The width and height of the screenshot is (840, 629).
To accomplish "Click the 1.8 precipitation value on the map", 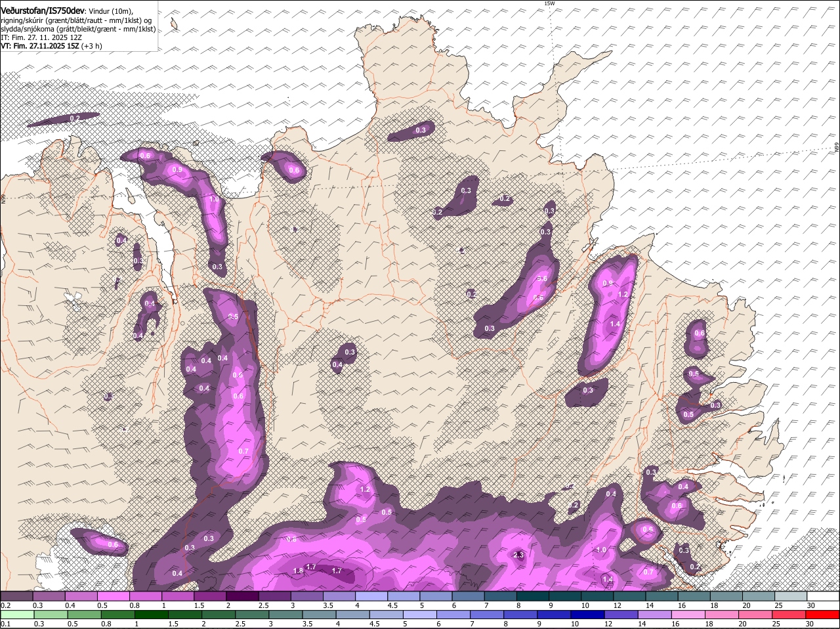I will (x=298, y=571).
